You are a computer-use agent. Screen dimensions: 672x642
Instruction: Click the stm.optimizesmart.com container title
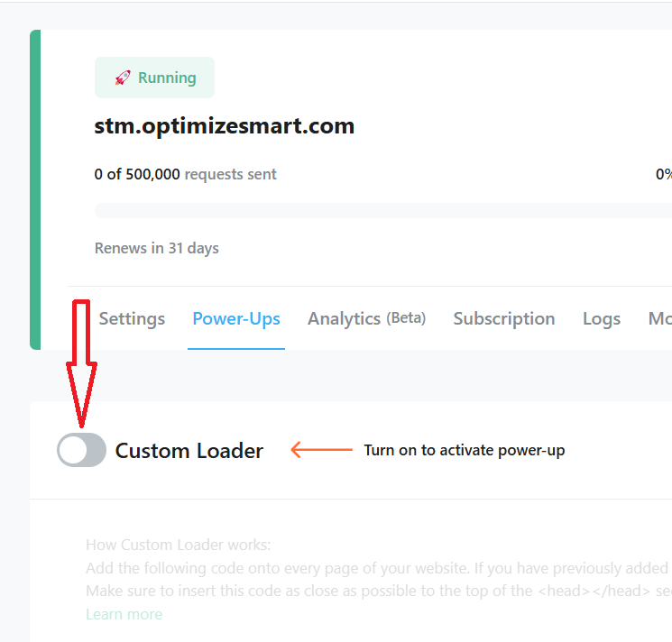point(225,126)
